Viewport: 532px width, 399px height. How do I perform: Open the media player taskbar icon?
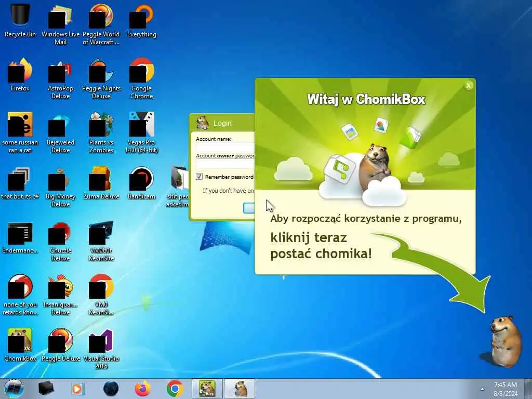click(x=77, y=389)
